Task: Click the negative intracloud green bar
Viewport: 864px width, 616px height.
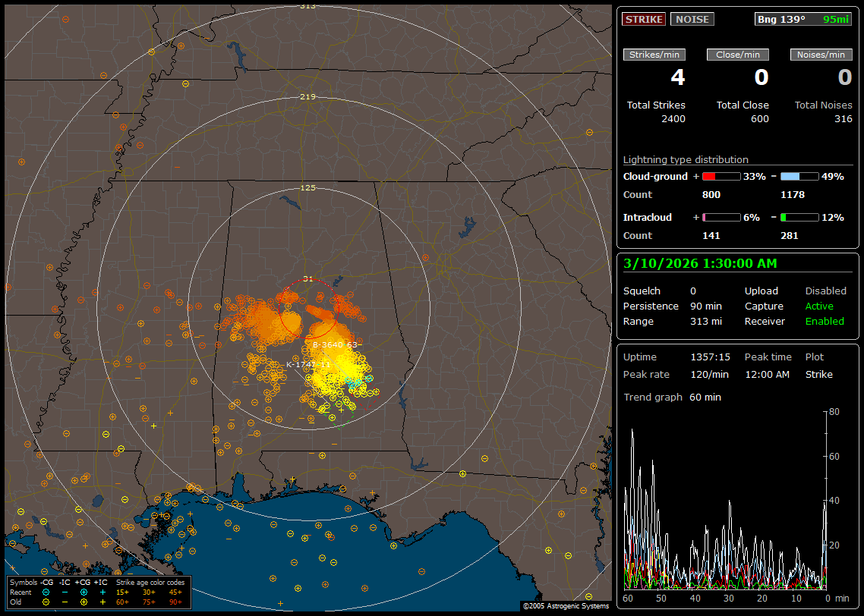Action: [799, 217]
